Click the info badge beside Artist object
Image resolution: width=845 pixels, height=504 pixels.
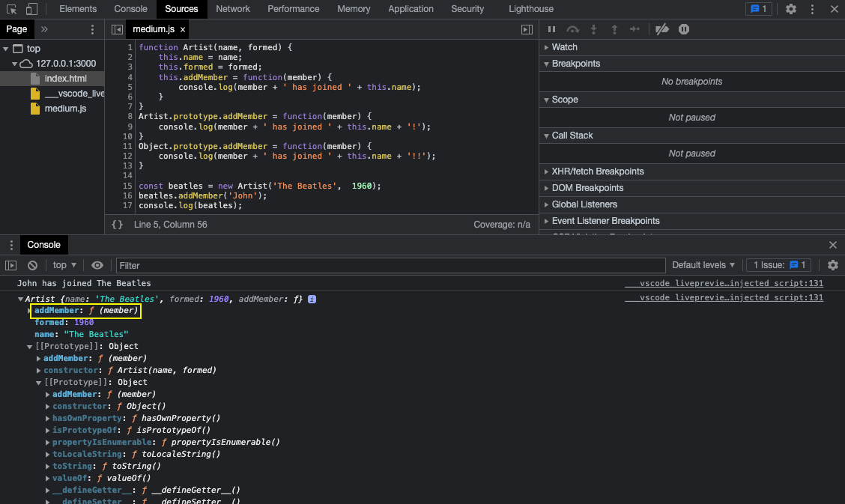[312, 299]
